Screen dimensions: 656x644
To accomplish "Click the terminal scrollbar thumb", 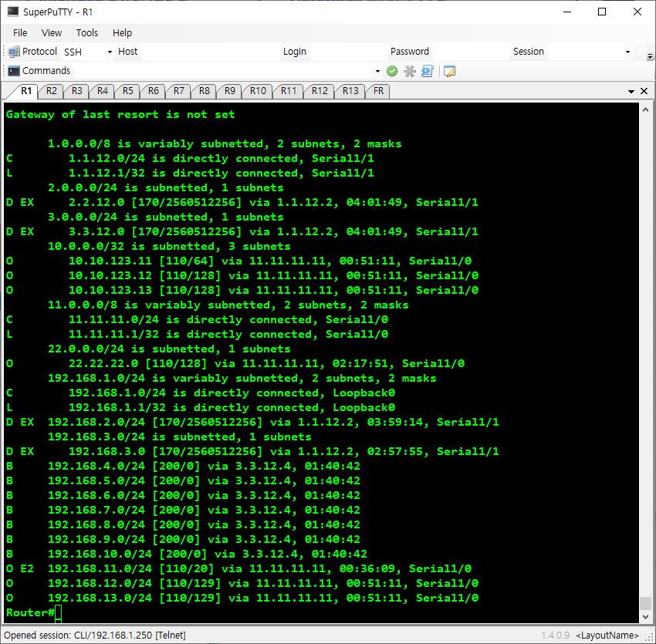I will click(645, 603).
